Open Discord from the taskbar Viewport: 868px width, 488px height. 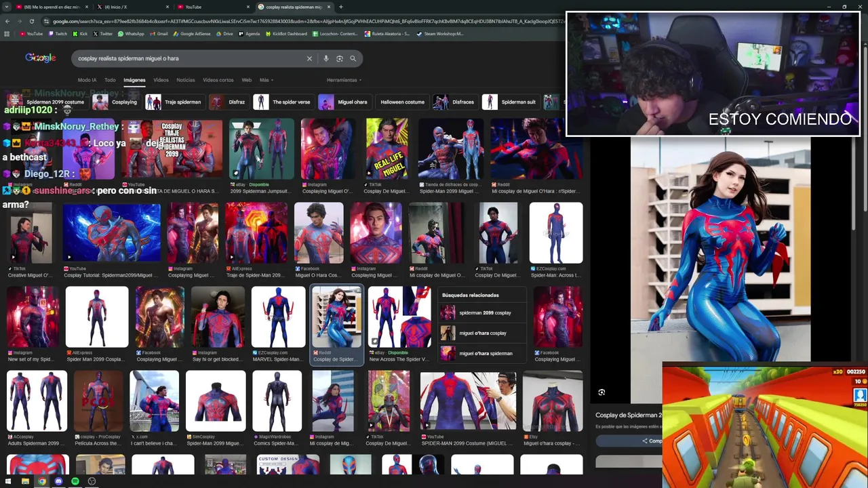(58, 481)
